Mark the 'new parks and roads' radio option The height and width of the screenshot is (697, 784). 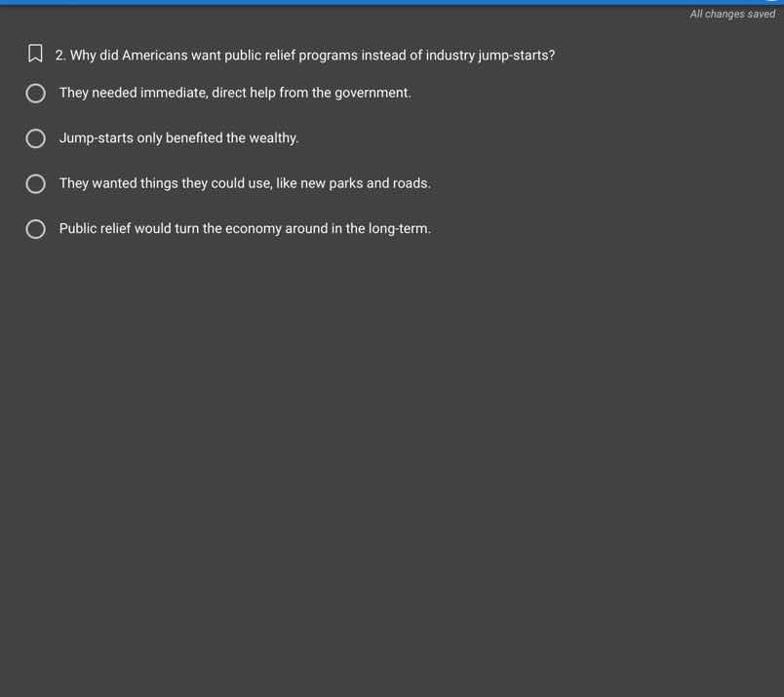35,183
